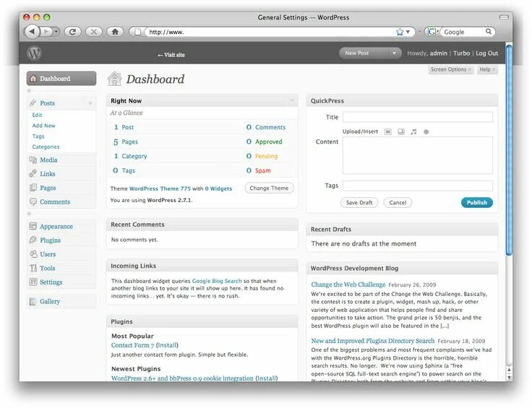Click the Settings icon in sidebar
The width and height of the screenshot is (532, 408).
(33, 282)
